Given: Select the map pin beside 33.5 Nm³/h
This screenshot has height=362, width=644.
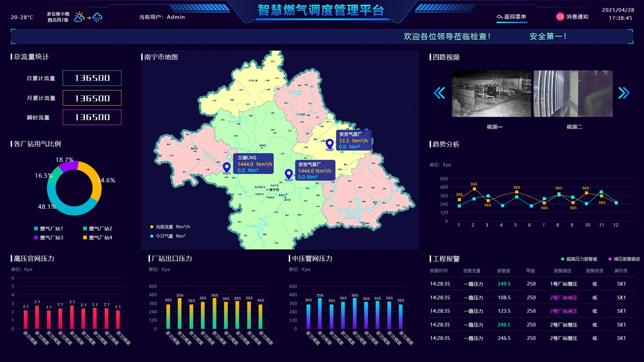Looking at the screenshot, I should (x=329, y=144).
